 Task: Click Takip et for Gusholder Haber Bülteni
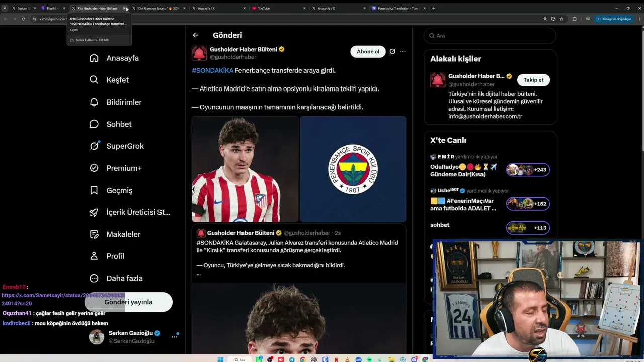(x=533, y=80)
